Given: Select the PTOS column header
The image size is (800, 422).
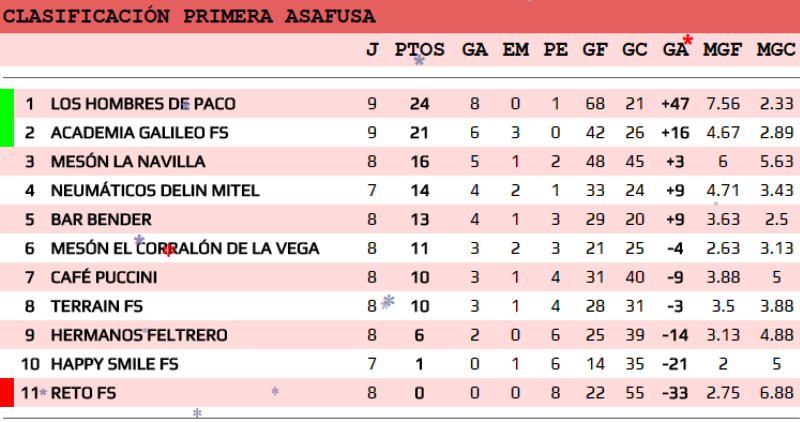Looking at the screenshot, I should pyautogui.click(x=419, y=49).
